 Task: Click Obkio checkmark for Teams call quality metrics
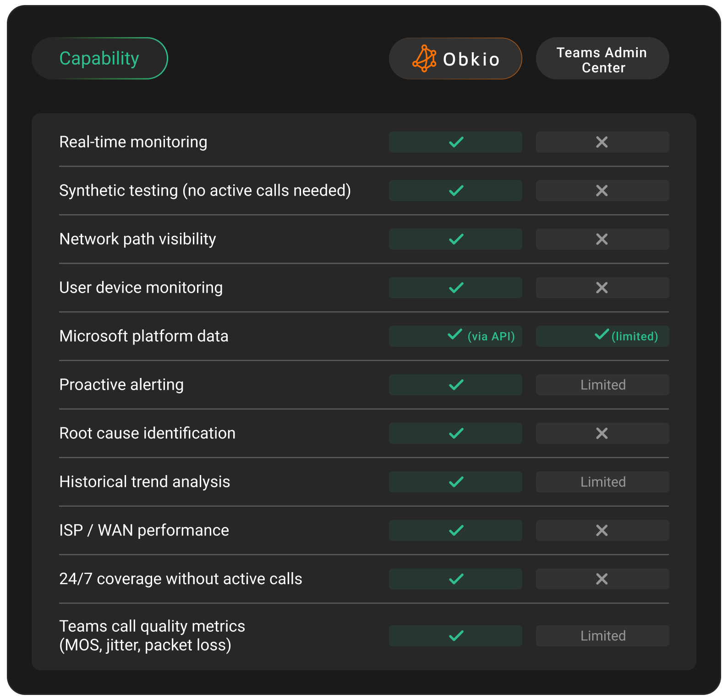click(456, 636)
